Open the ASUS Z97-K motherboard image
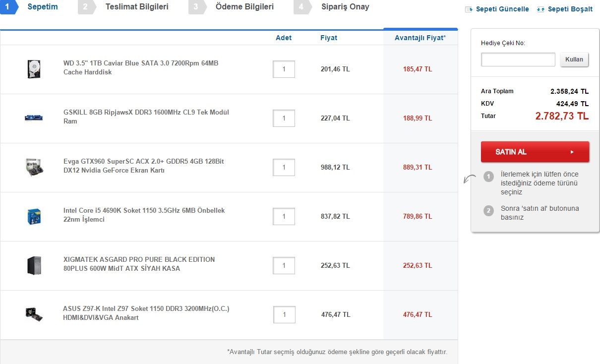The height and width of the screenshot is (364, 600). point(34,314)
